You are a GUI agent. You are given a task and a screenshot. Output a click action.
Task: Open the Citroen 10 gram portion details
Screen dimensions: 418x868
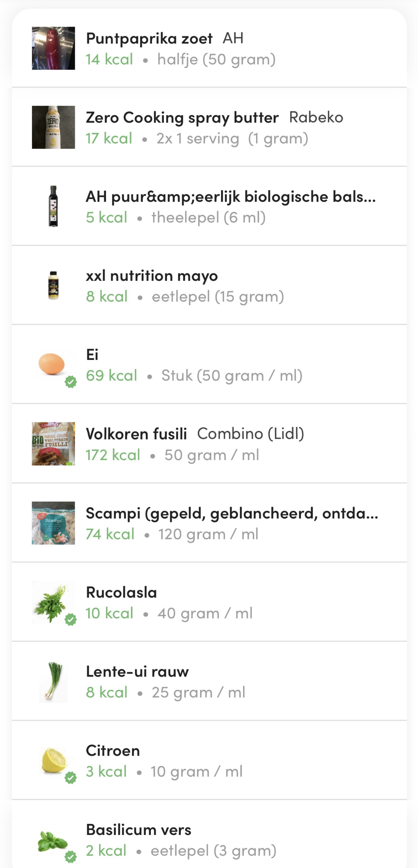(x=196, y=771)
